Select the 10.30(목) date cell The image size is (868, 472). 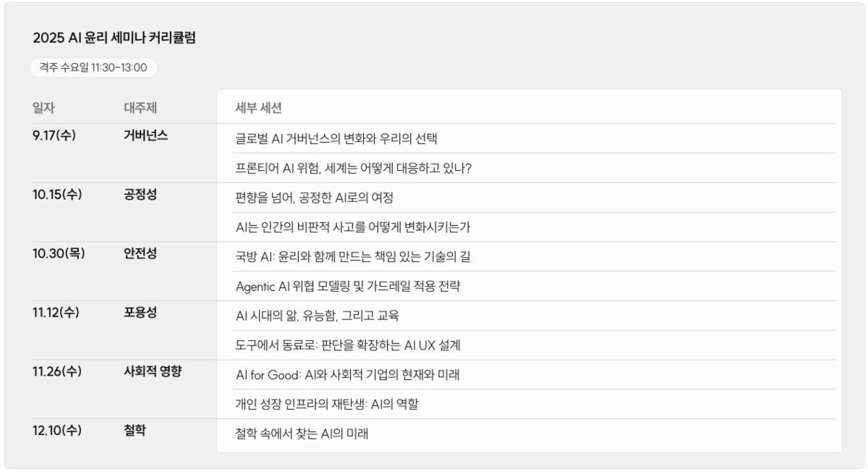[x=59, y=253]
